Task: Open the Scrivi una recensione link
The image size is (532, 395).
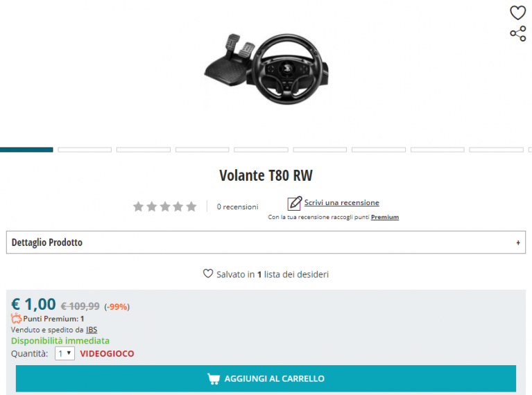Action: tap(342, 202)
